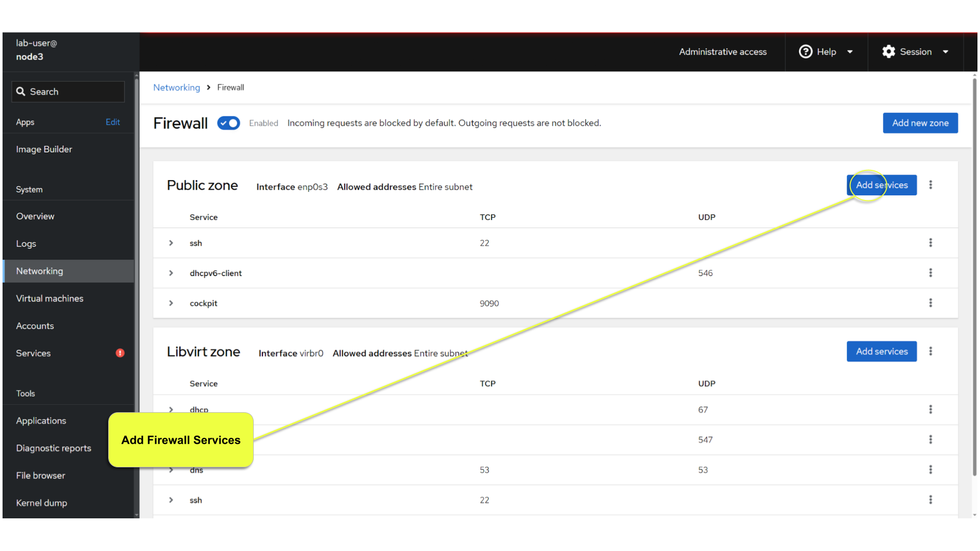Click Add services in Libvirt zone
Screen dimensions: 980x551
881,352
